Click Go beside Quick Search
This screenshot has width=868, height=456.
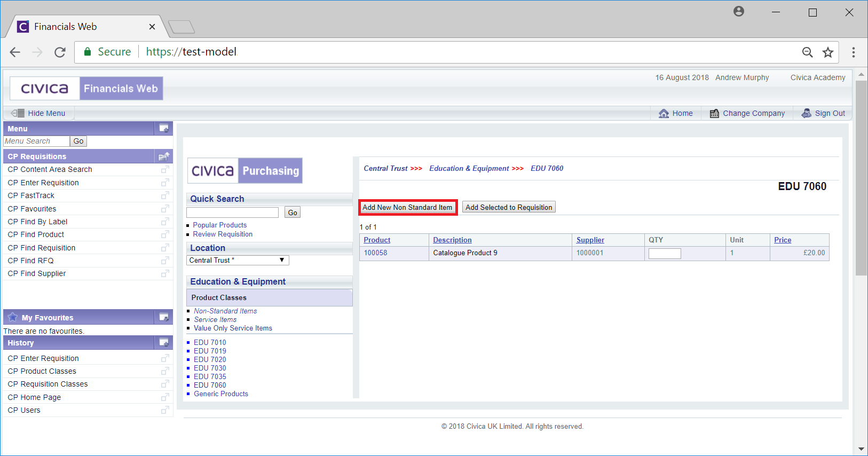[x=293, y=213]
